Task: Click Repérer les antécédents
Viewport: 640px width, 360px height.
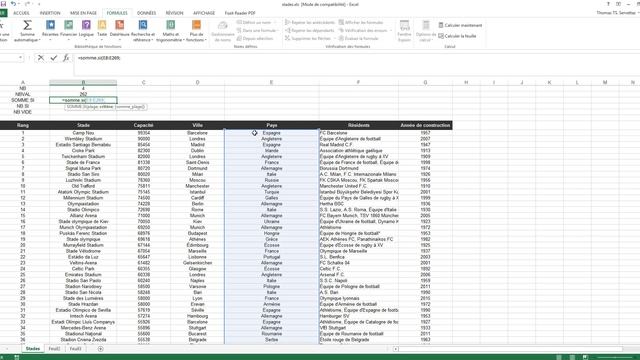Action: point(310,22)
